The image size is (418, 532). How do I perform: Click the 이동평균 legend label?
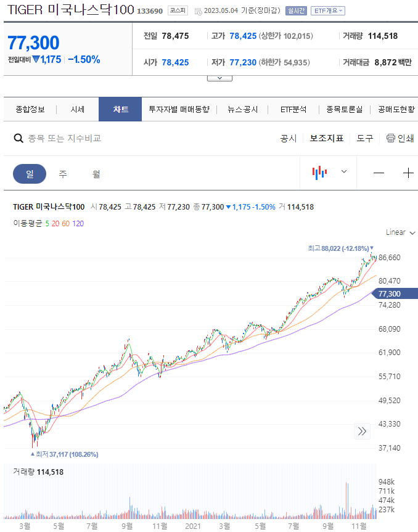(x=28, y=224)
